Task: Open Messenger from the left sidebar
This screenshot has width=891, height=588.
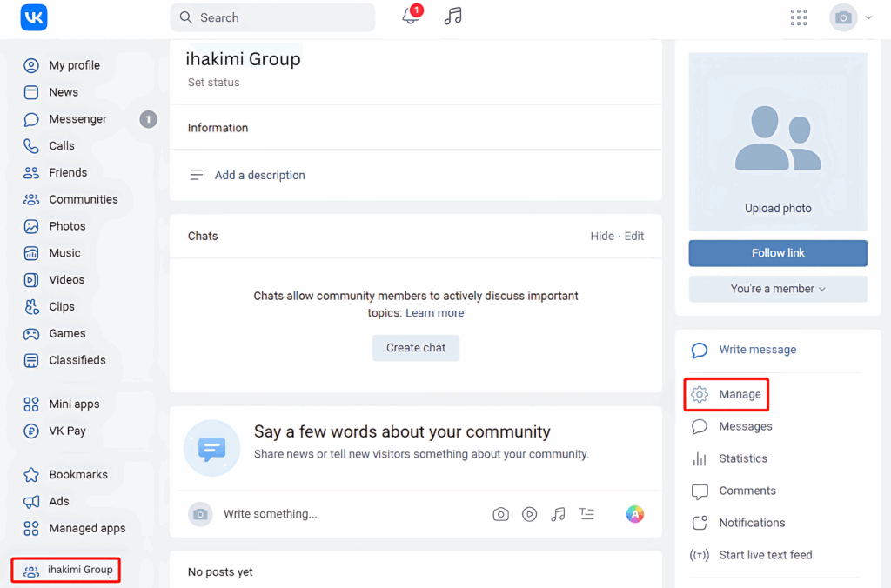Action: point(77,119)
